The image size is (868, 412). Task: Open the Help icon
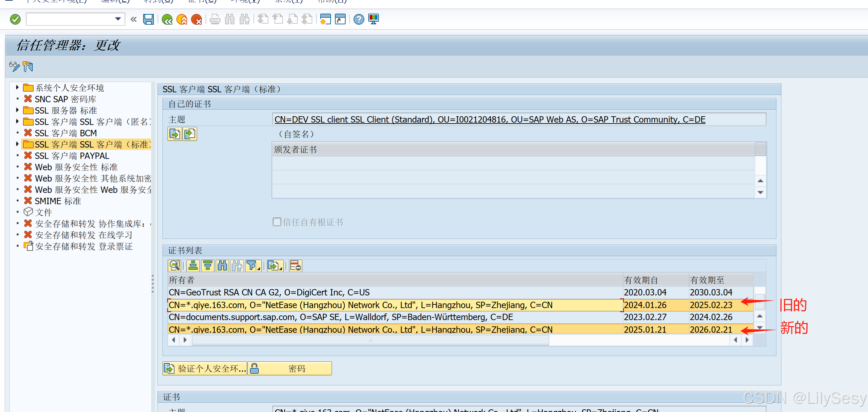(x=358, y=19)
